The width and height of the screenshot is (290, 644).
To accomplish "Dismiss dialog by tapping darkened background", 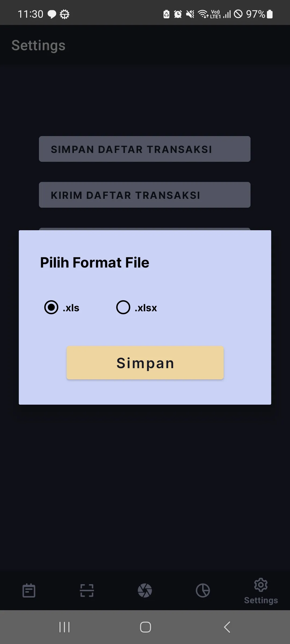I will (x=145, y=483).
